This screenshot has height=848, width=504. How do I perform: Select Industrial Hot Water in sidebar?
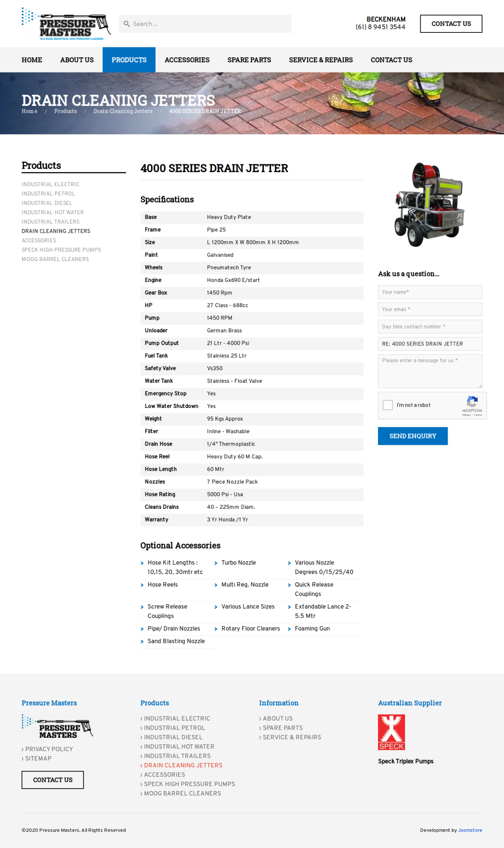coord(53,212)
